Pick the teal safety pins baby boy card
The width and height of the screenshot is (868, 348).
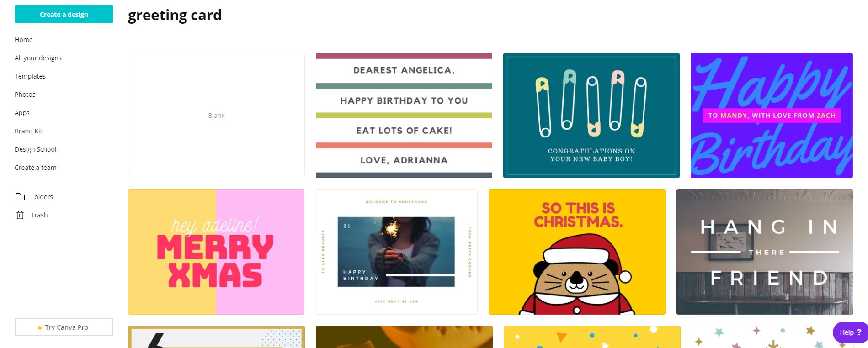[x=591, y=116]
